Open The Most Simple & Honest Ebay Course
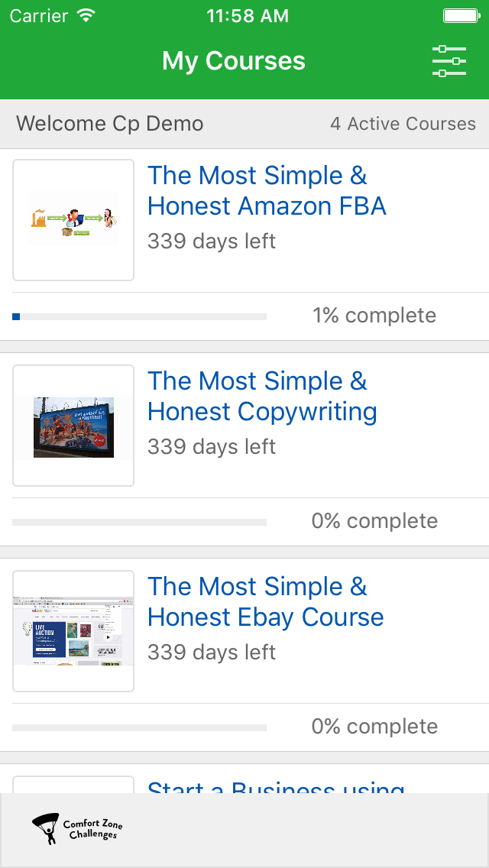Screen dimensions: 489x868 click(266, 602)
